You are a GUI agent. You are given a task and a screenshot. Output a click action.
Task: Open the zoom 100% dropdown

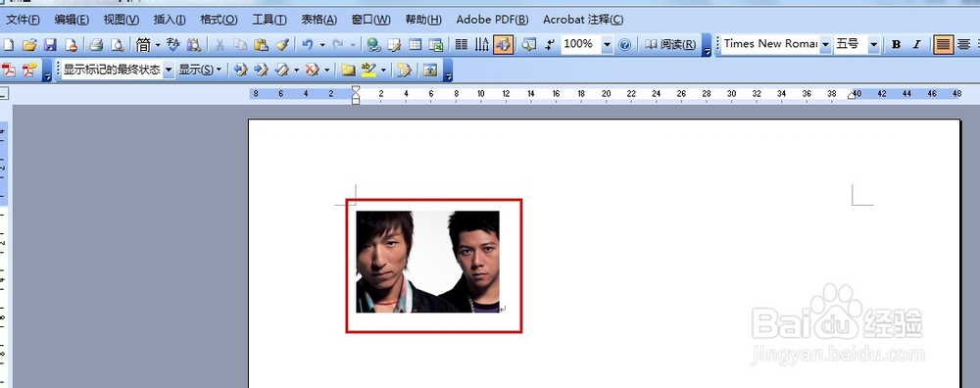tap(607, 45)
